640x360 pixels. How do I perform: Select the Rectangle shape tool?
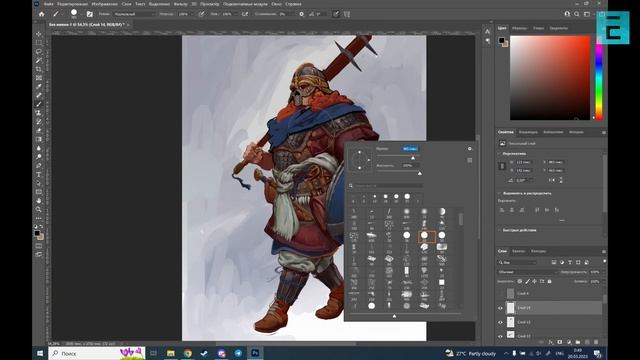(39, 192)
